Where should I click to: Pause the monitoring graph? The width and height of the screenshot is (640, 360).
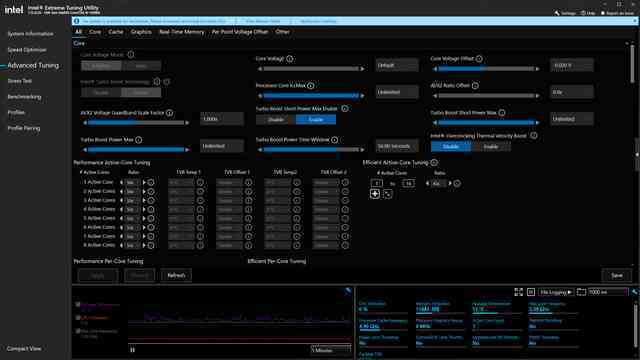pyautogui.click(x=133, y=350)
